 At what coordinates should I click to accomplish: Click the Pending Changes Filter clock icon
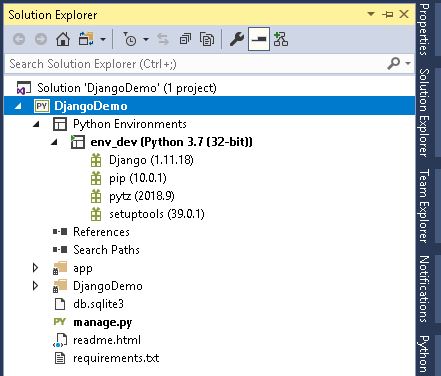(130, 39)
